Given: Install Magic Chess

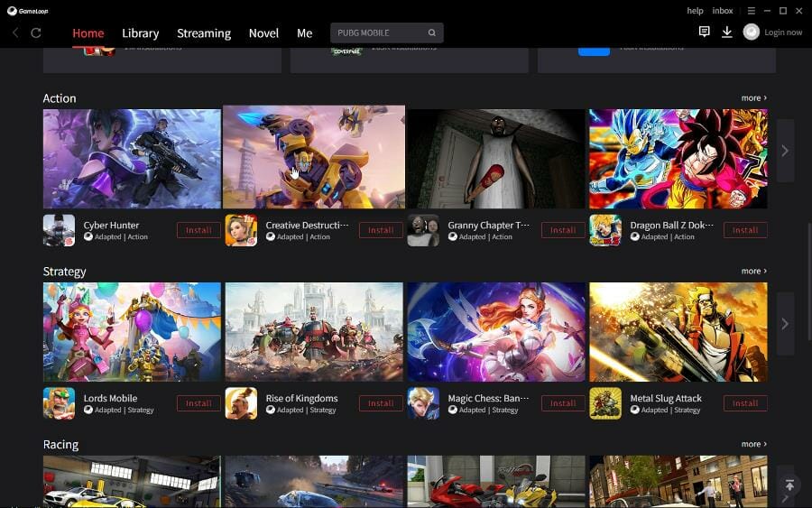Looking at the screenshot, I should 563,402.
